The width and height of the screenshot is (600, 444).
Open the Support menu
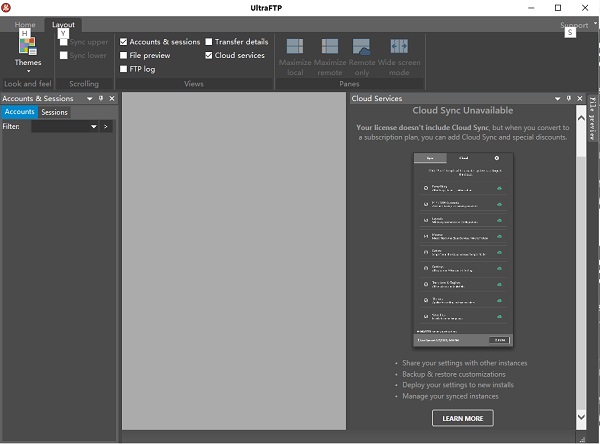[574, 25]
